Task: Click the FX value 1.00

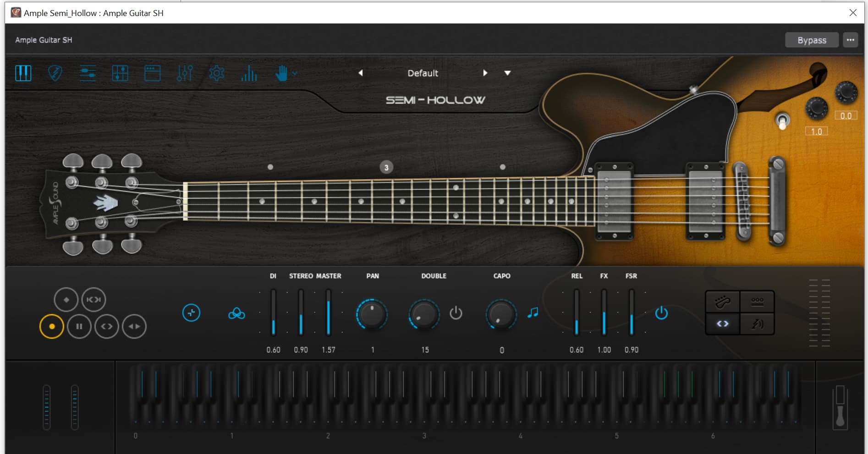Action: pos(604,350)
